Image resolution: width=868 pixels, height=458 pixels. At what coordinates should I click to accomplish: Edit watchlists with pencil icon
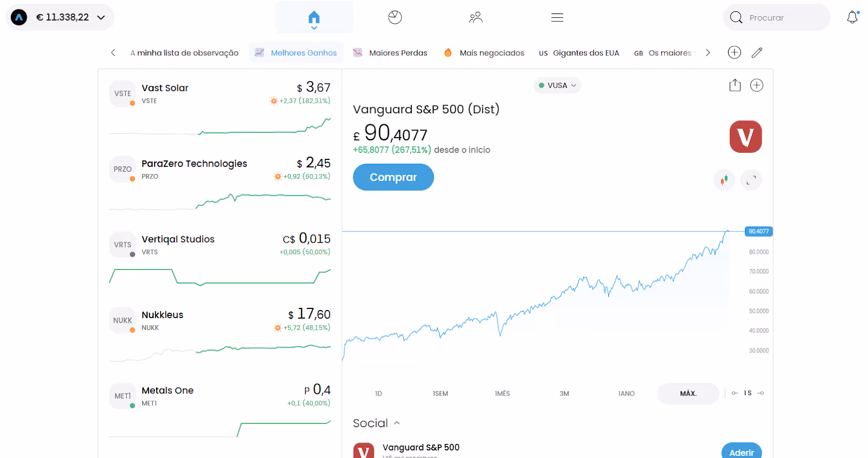757,53
